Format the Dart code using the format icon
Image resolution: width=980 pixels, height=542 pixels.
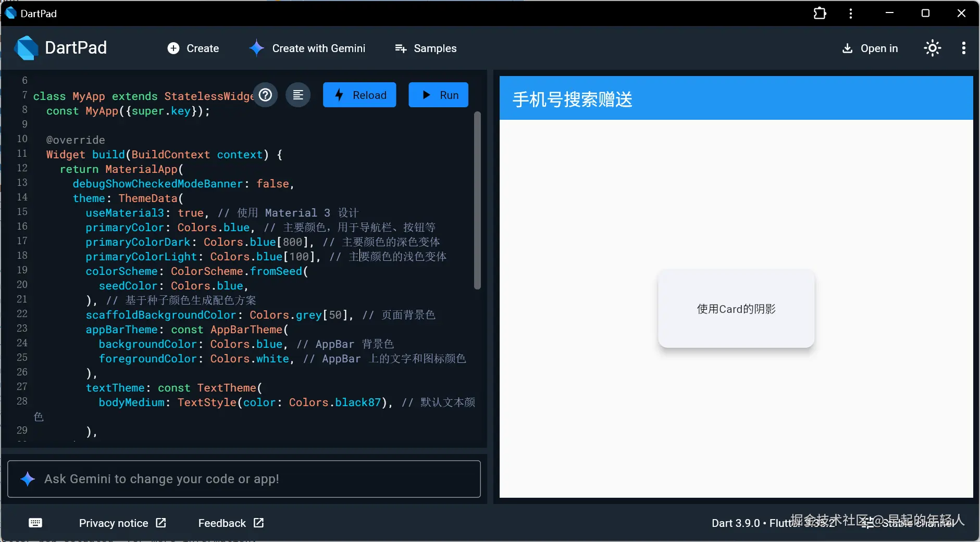coord(297,95)
